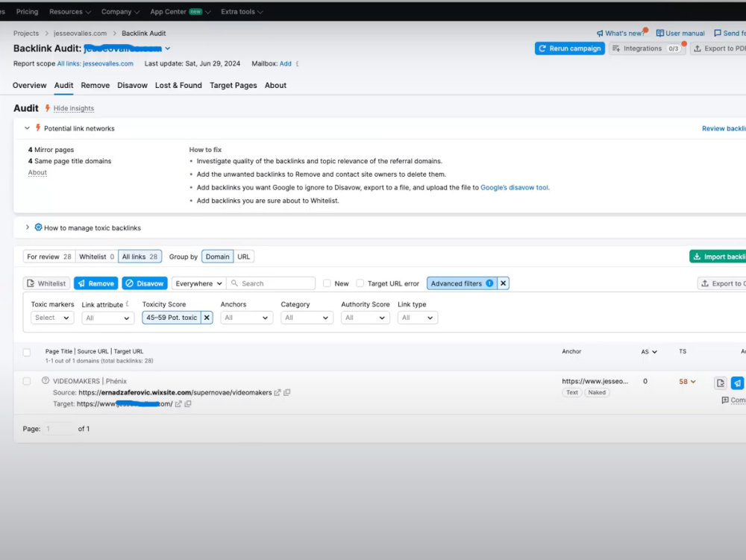Switch to About tab
Viewport: 746px width, 560px height.
pyautogui.click(x=275, y=86)
